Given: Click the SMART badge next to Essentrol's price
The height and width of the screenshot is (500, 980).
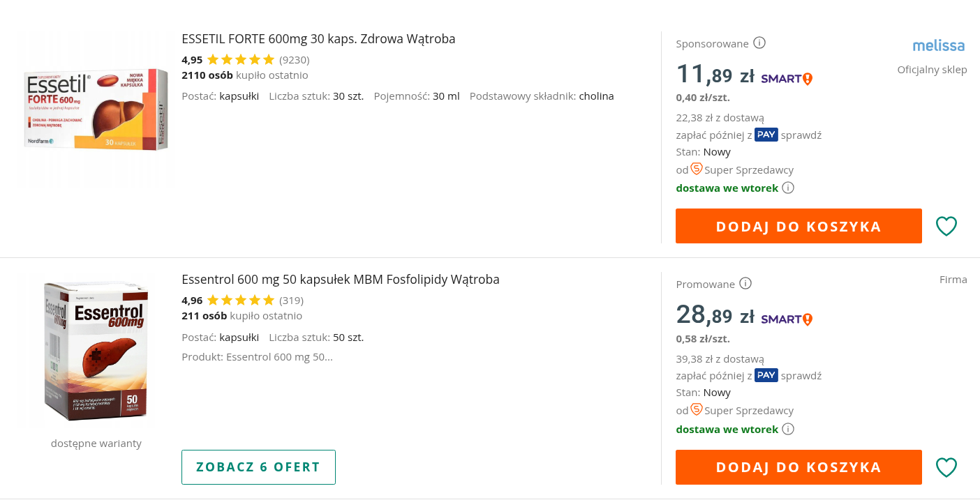Looking at the screenshot, I should click(785, 318).
